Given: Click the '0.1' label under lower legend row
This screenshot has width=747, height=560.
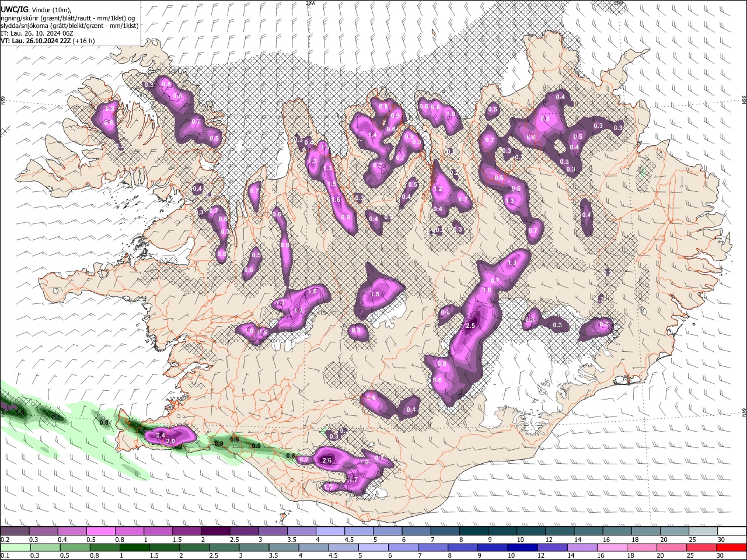Looking at the screenshot, I should pyautogui.click(x=5, y=555).
